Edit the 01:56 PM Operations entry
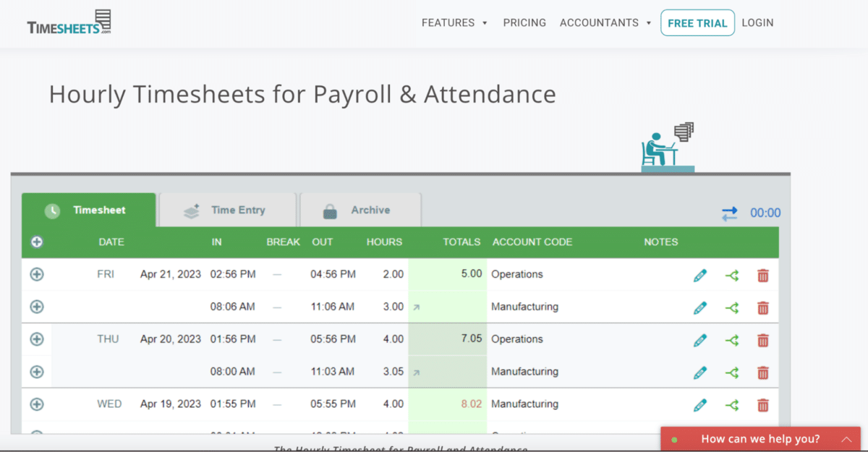The height and width of the screenshot is (452, 868). point(699,340)
